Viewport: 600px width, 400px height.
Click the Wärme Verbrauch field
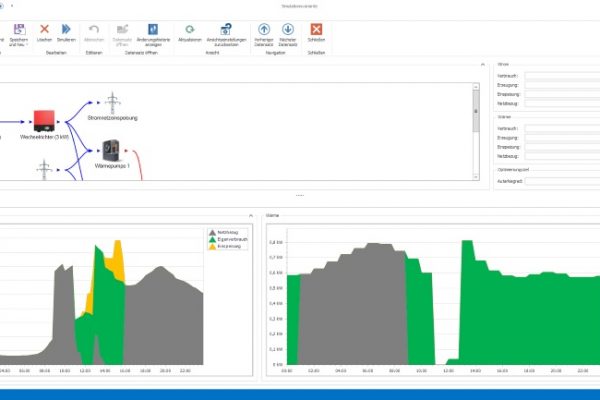click(x=562, y=129)
